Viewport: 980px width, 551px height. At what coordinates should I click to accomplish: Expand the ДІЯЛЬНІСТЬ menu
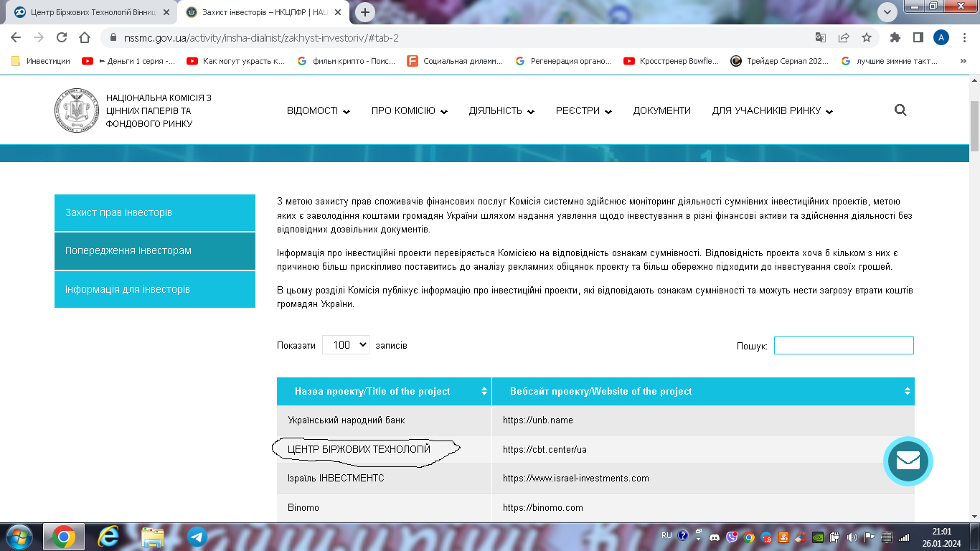coord(502,110)
